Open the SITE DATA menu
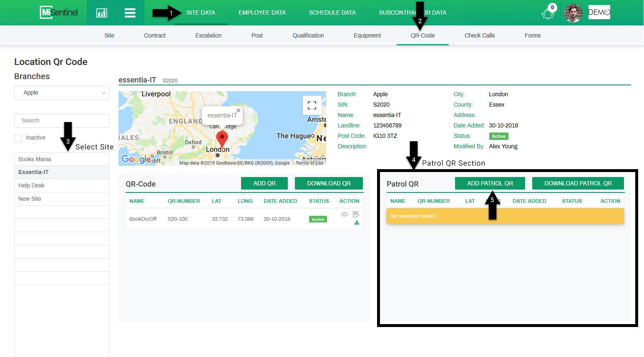This screenshot has width=644, height=357. point(201,13)
